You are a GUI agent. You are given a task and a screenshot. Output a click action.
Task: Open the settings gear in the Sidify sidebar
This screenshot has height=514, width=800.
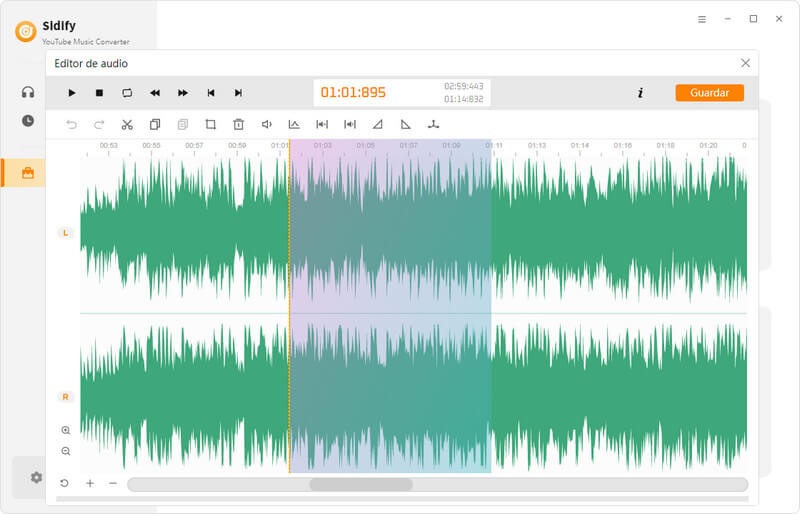(36, 477)
